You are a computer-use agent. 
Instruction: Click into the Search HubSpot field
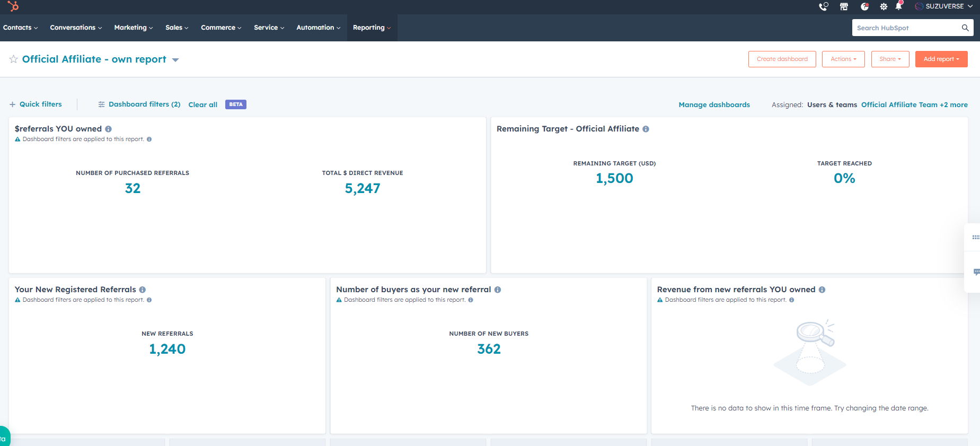click(x=906, y=28)
